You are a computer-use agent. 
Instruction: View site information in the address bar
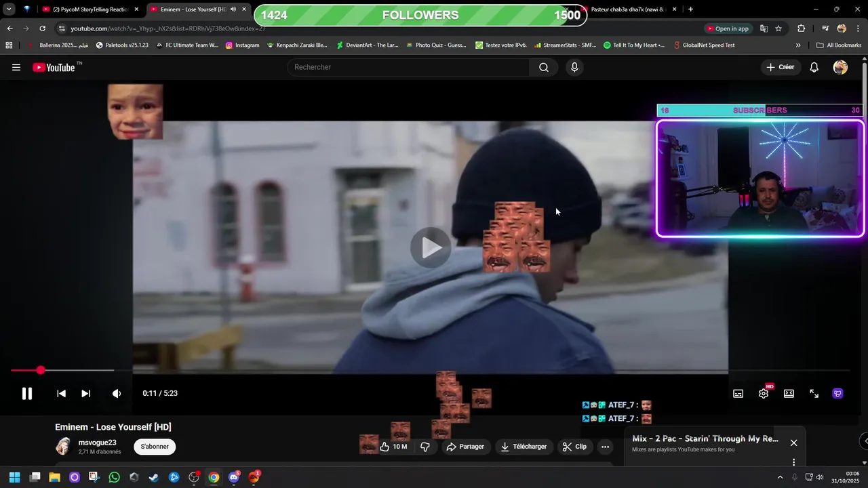click(x=62, y=28)
